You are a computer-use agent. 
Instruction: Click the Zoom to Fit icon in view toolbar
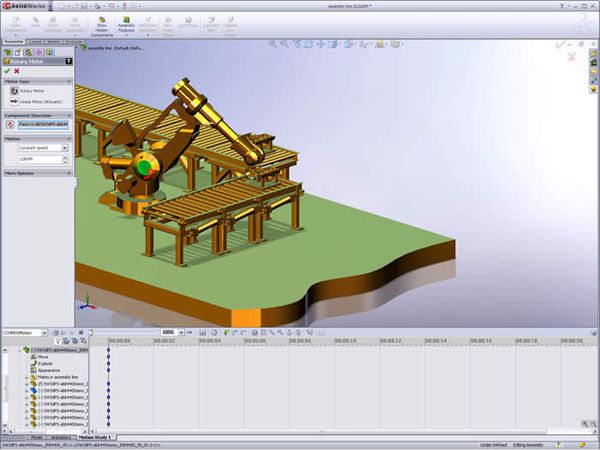[273, 44]
